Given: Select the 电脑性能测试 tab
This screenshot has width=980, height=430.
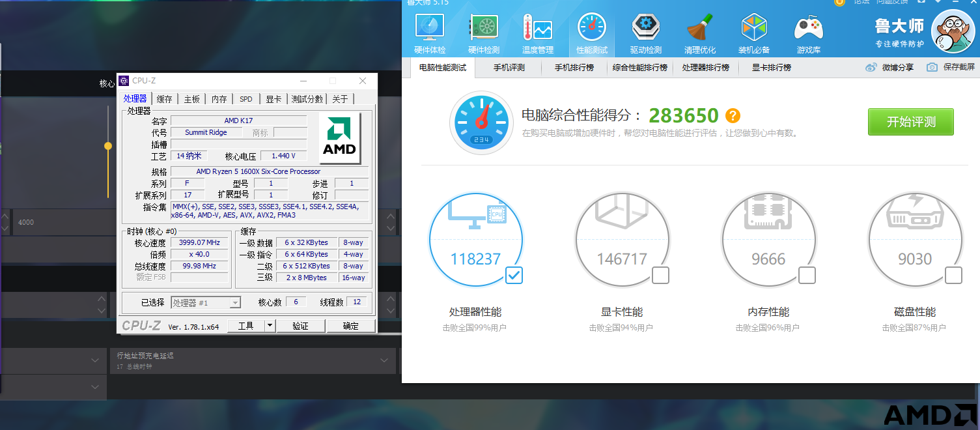Looking at the screenshot, I should click(443, 68).
